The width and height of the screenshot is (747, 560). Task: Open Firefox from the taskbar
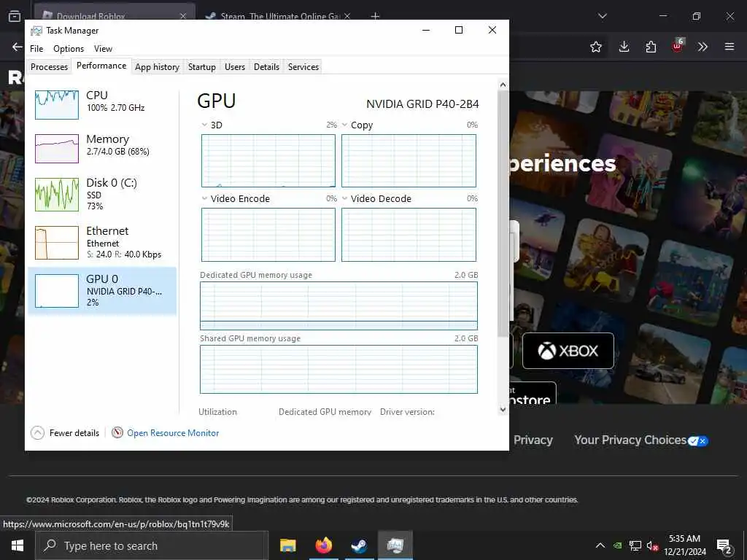coord(323,545)
